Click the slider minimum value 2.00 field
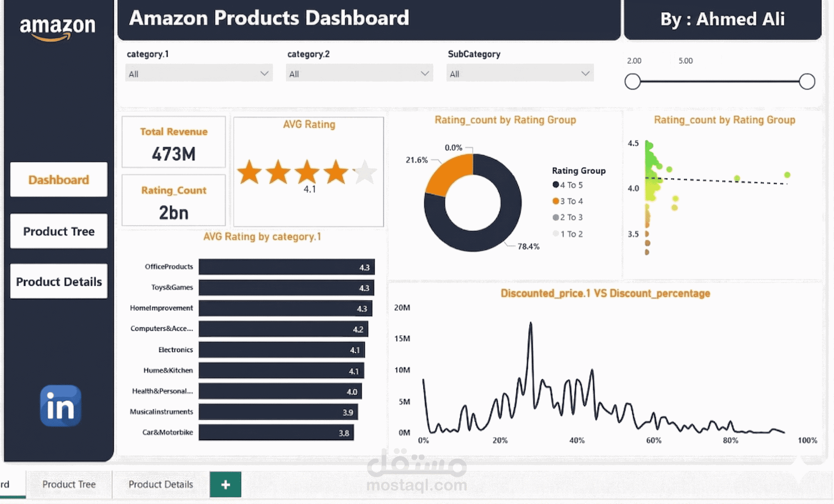The height and width of the screenshot is (504, 834). (x=634, y=61)
